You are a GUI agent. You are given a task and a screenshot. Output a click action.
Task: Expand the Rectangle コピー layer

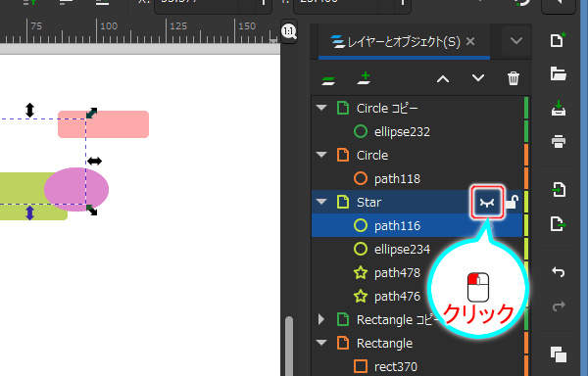(x=321, y=319)
